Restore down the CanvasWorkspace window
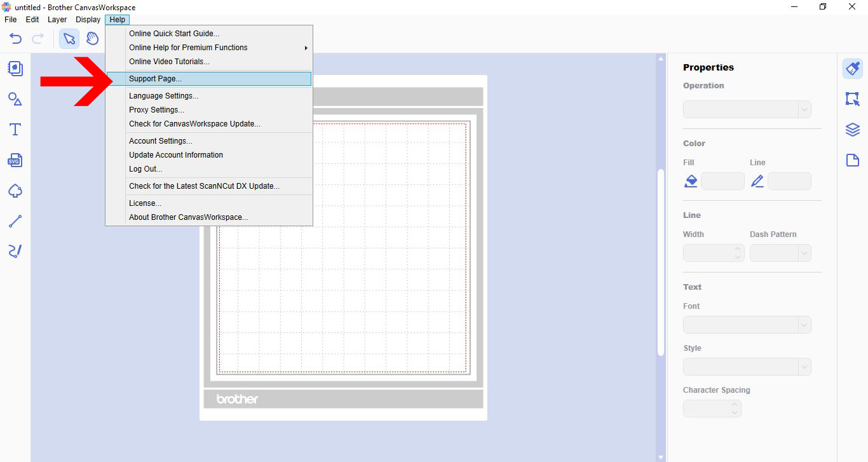 (x=824, y=7)
